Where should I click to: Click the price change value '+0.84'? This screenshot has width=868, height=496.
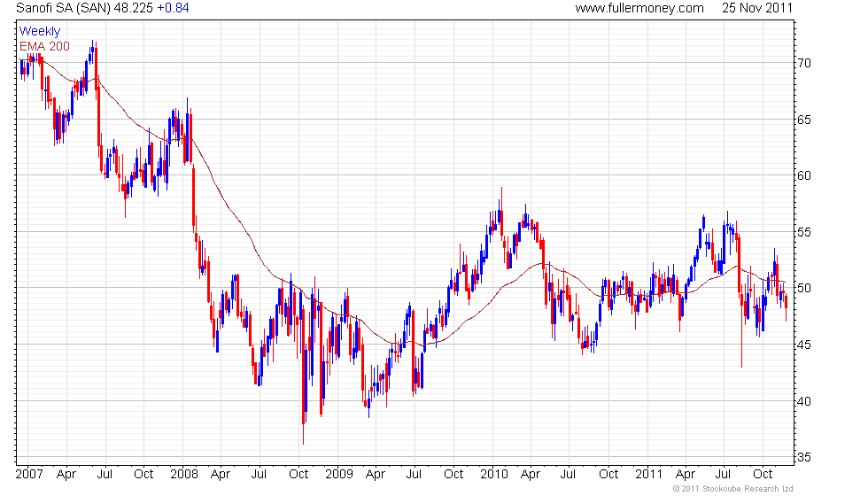tap(173, 8)
